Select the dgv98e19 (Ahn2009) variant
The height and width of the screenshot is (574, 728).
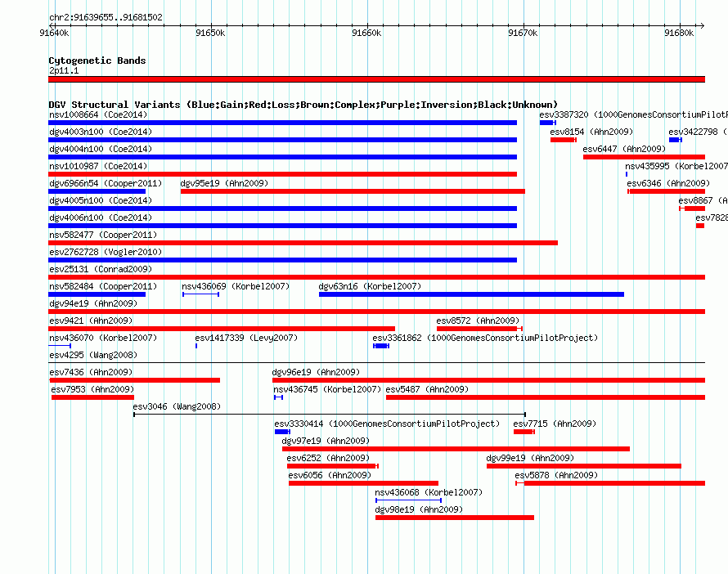(x=455, y=518)
